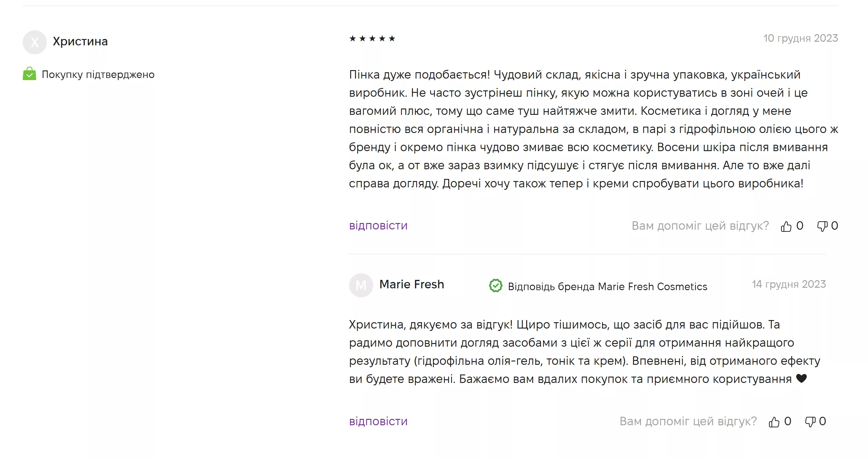Screen dimensions: 868x460
Task: Click the five-star rating
Action: click(372, 38)
